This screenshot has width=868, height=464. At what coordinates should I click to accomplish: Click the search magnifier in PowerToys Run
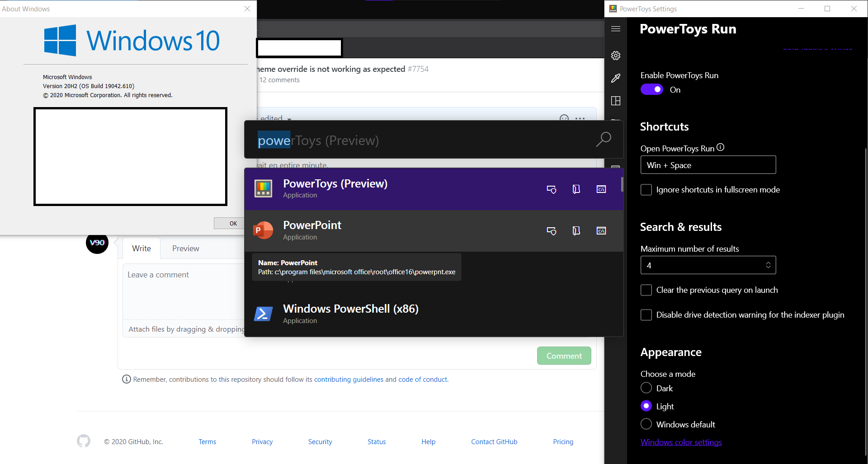click(604, 139)
